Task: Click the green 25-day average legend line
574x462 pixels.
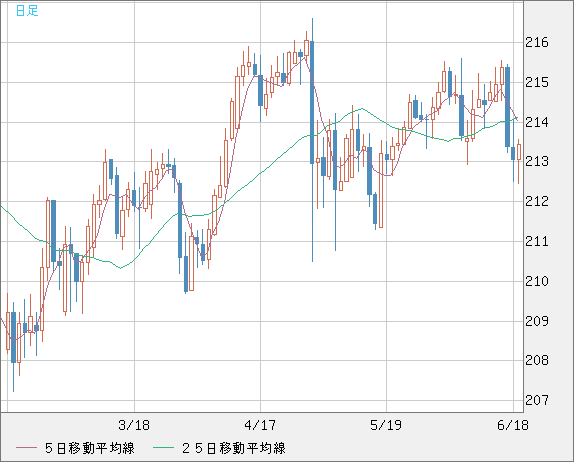Action: (163, 448)
